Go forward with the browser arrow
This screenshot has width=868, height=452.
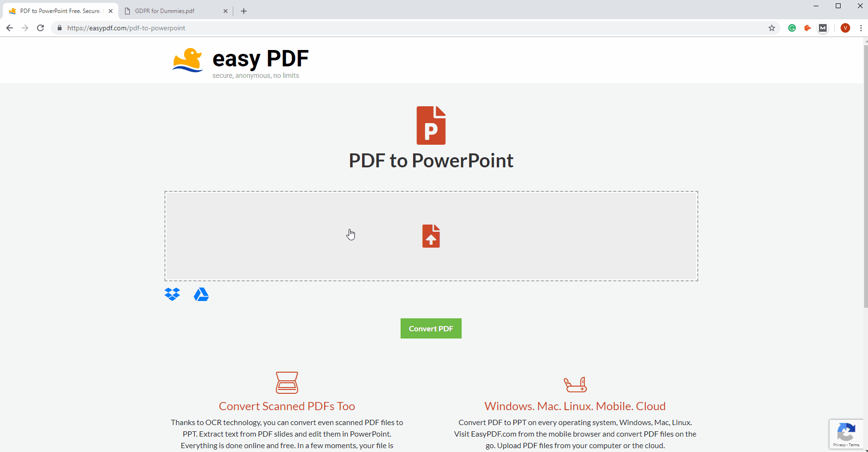(x=25, y=28)
